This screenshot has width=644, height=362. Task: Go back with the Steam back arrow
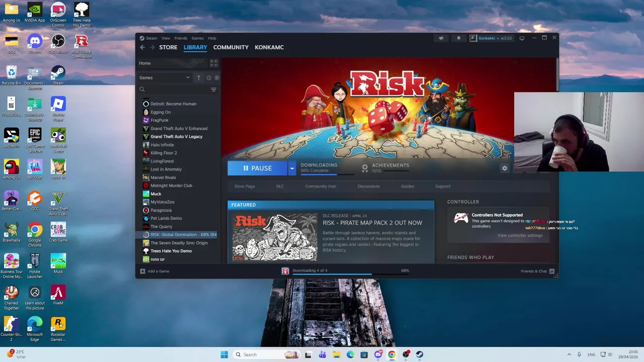[x=142, y=47]
